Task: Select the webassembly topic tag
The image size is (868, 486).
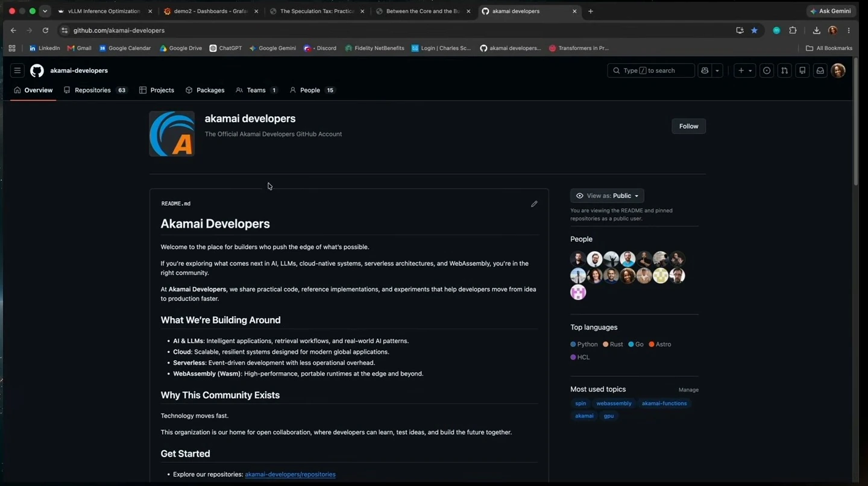Action: click(x=614, y=403)
